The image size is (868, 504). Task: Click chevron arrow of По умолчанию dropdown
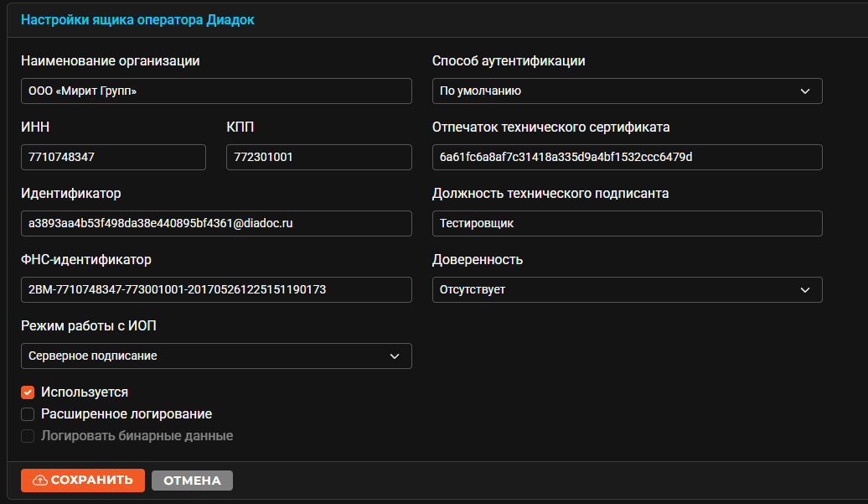click(805, 91)
